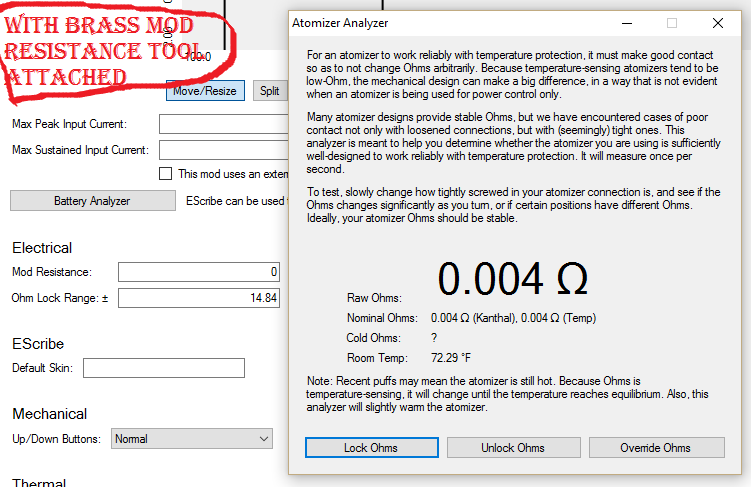Choose the Override Ohms button
The image size is (751, 487).
point(656,448)
